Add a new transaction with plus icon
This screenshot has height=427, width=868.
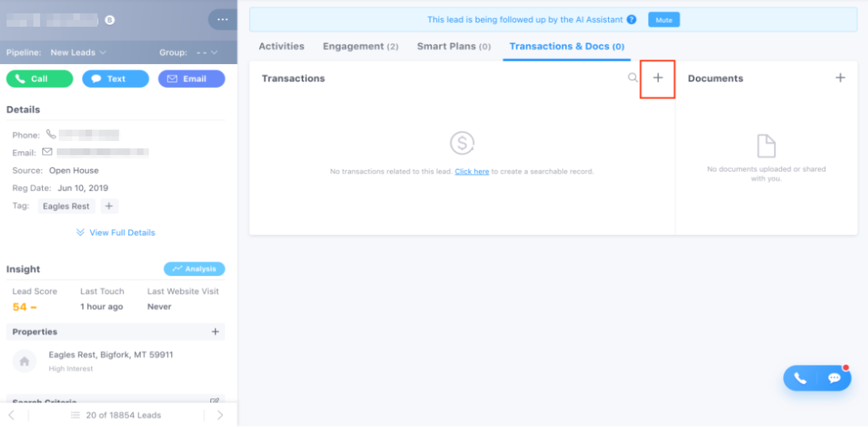click(658, 78)
